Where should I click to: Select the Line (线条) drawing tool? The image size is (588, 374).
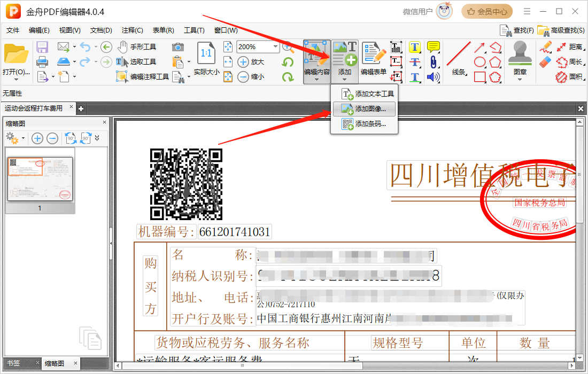click(x=458, y=59)
